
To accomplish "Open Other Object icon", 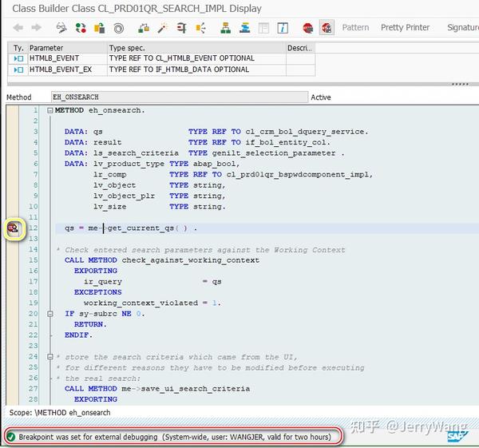I will coord(99,28).
